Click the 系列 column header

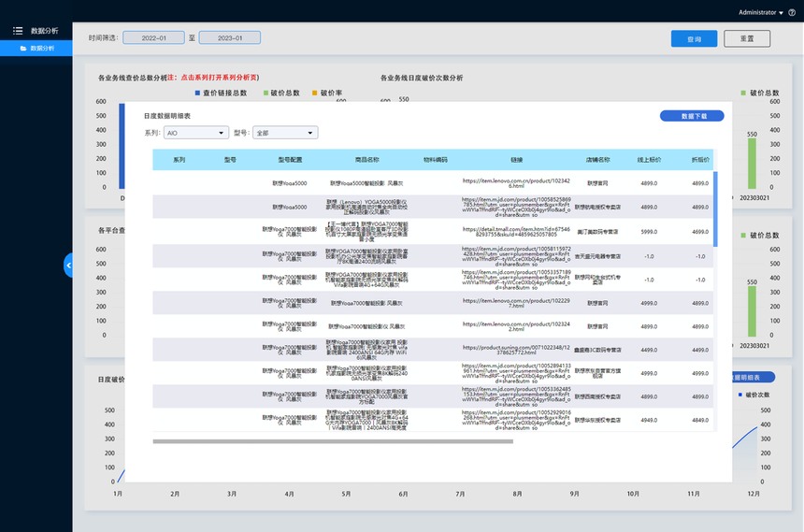[x=179, y=160]
